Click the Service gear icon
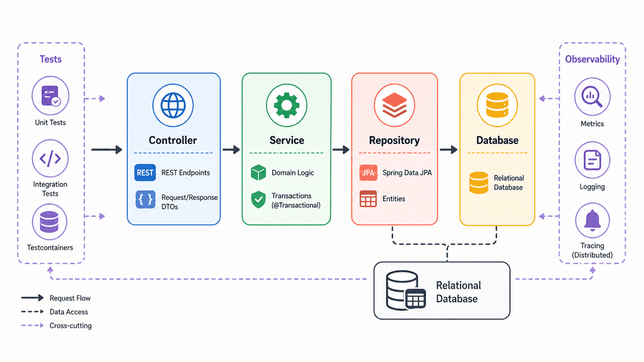The height and width of the screenshot is (362, 644). click(287, 105)
